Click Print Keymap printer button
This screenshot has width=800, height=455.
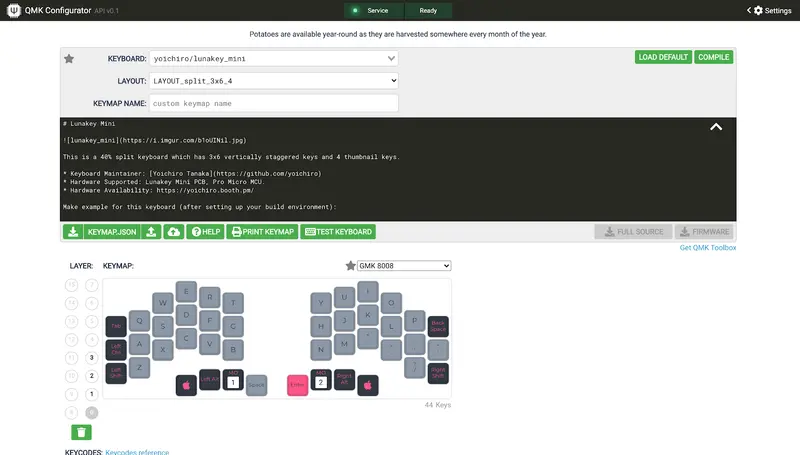point(262,232)
